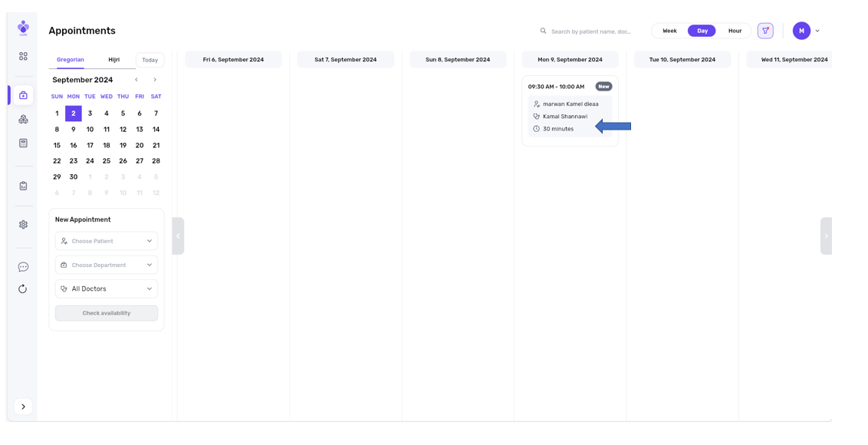This screenshot has height=445, width=868.
Task: Select the Gregorian calendar tab
Action: pyautogui.click(x=71, y=60)
